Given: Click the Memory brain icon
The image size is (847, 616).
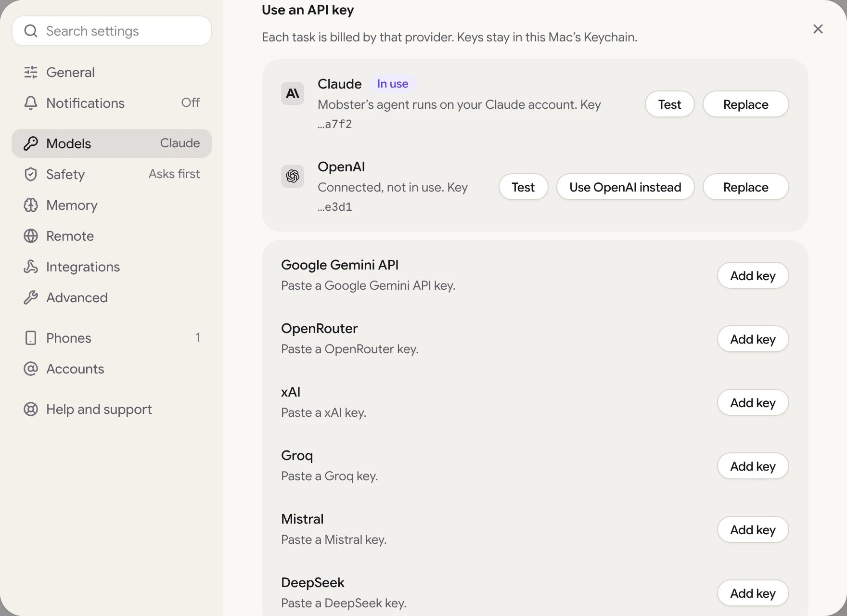Looking at the screenshot, I should click(x=31, y=205).
